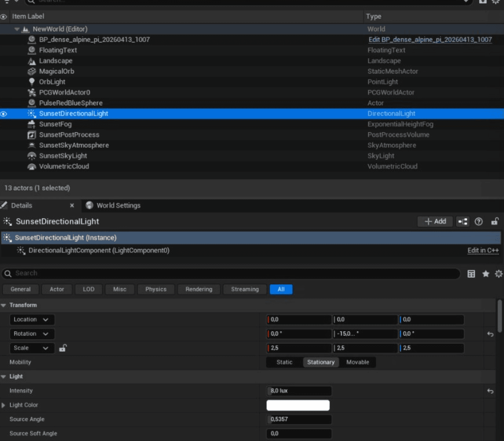Select the OrbLight bulb icon row
The image size is (504, 441).
[x=31, y=82]
